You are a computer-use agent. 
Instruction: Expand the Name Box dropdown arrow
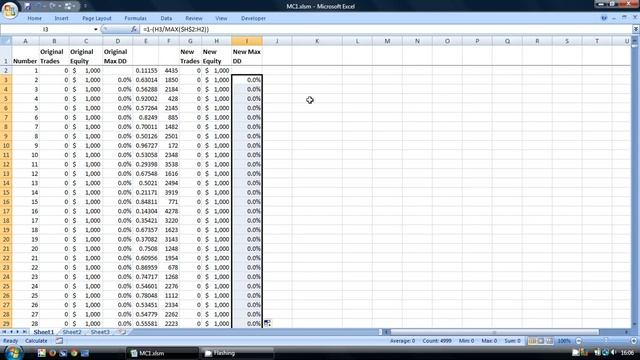tap(96, 29)
